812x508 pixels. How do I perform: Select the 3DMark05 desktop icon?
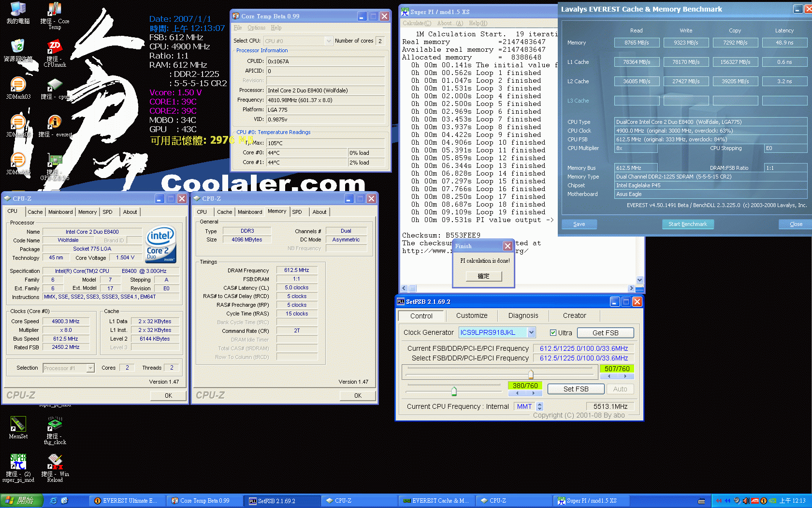pyautogui.click(x=18, y=126)
